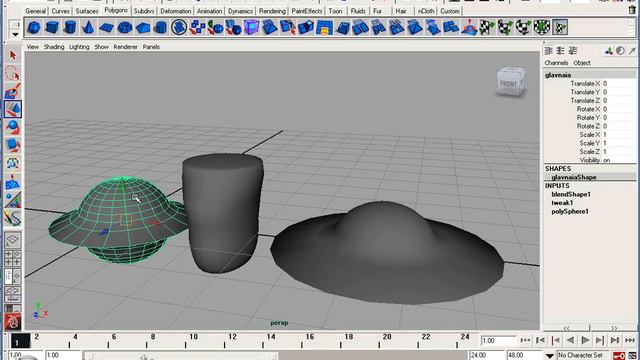Screen dimensions: 640x360
Task: Switch to the Rendering shelf tab
Action: [x=272, y=11]
